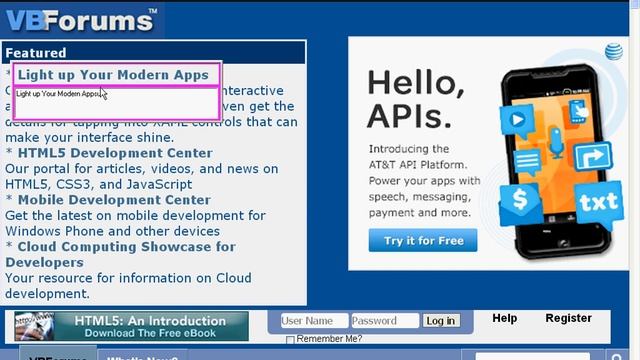Open the Light up Your Modern Apps link
Image resolution: width=640 pixels, height=360 pixels.
113,75
